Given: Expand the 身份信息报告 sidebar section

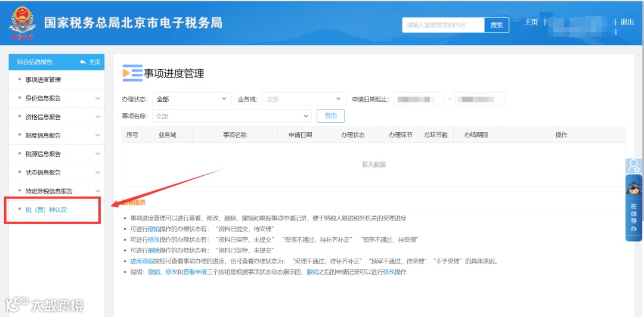Looking at the screenshot, I should click(57, 98).
